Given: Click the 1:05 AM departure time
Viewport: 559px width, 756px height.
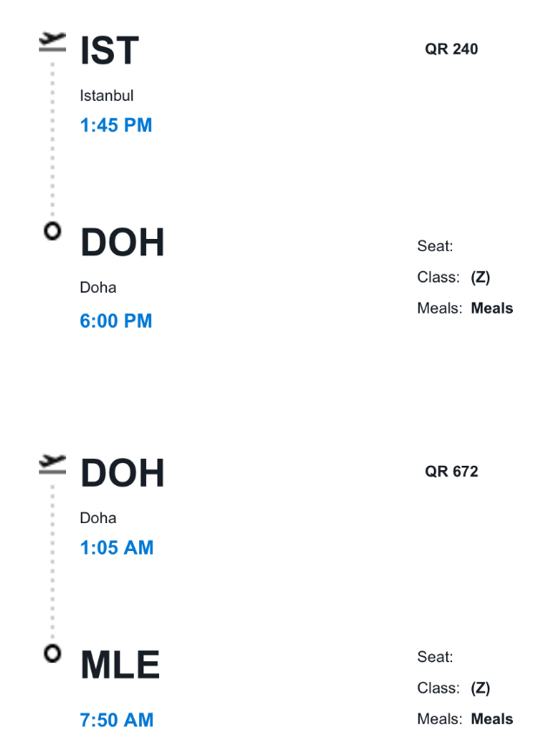Looking at the screenshot, I should tap(116, 547).
